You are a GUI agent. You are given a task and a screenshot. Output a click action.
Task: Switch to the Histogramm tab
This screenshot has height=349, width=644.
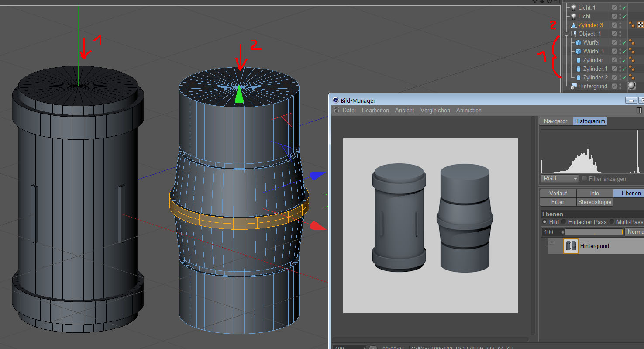pos(590,121)
